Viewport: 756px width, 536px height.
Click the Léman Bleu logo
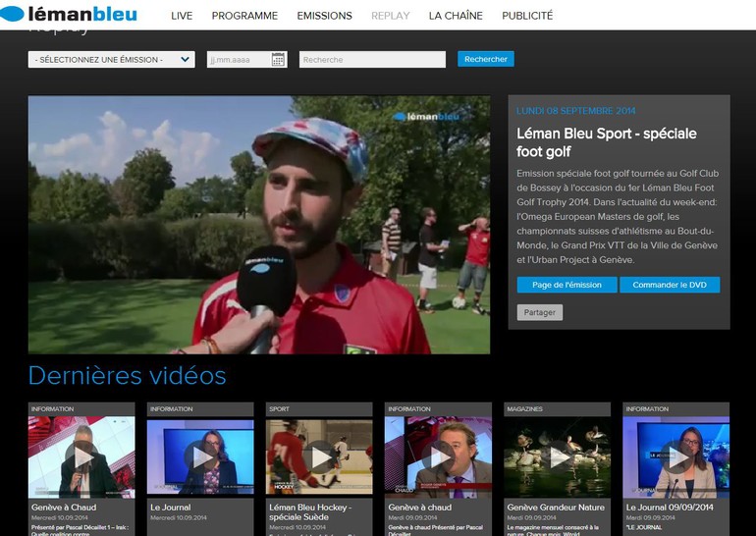69,14
